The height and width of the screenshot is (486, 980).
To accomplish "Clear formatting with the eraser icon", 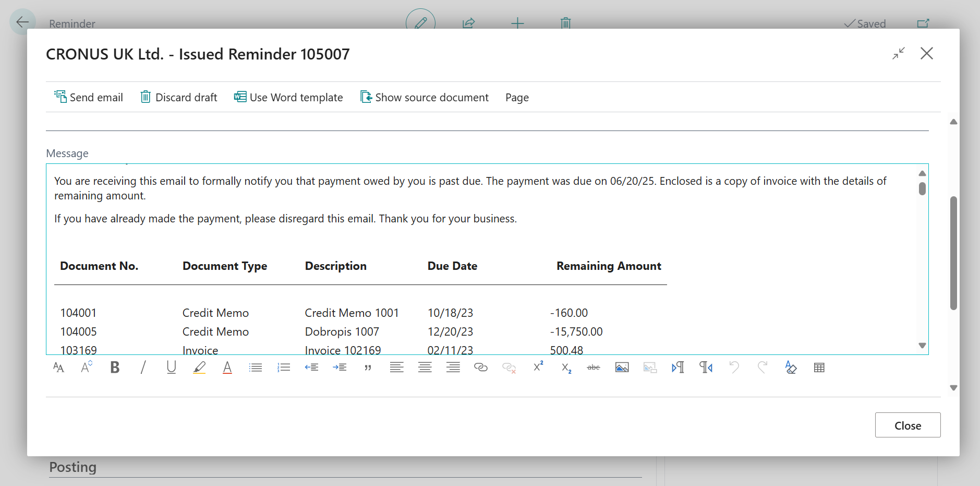I will [x=791, y=368].
